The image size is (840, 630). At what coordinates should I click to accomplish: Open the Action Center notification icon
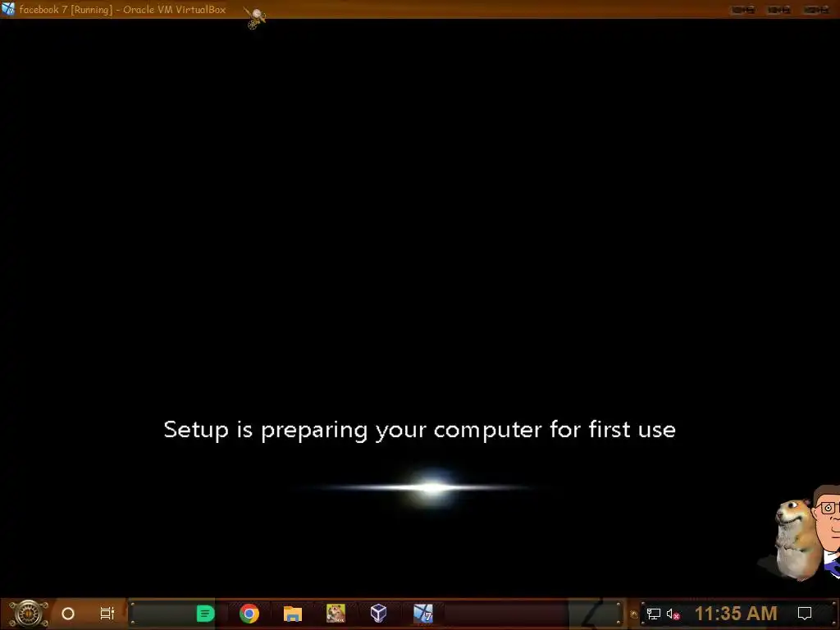click(805, 614)
